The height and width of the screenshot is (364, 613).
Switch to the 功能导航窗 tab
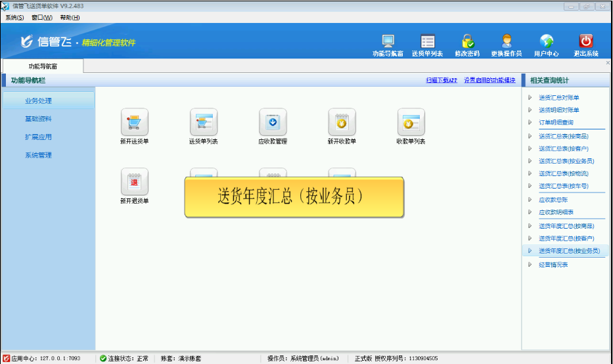pyautogui.click(x=42, y=66)
